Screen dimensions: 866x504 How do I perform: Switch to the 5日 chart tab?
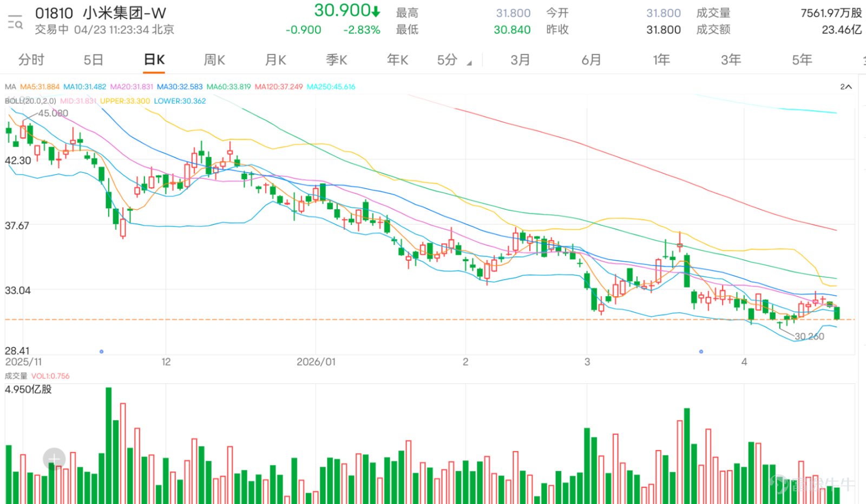pyautogui.click(x=93, y=60)
